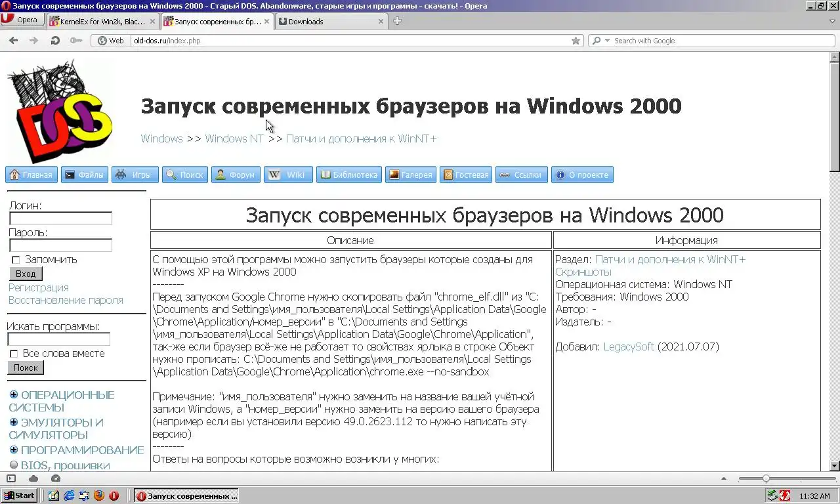The width and height of the screenshot is (840, 504).
Task: Open closed tabs trash dropdown
Action: pyautogui.click(x=832, y=21)
